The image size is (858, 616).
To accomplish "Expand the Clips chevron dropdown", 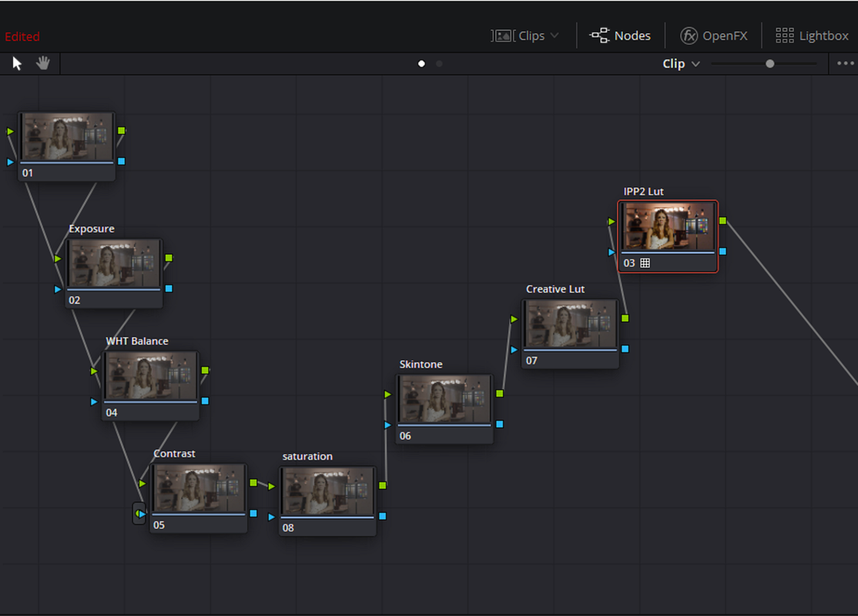I will (x=555, y=35).
